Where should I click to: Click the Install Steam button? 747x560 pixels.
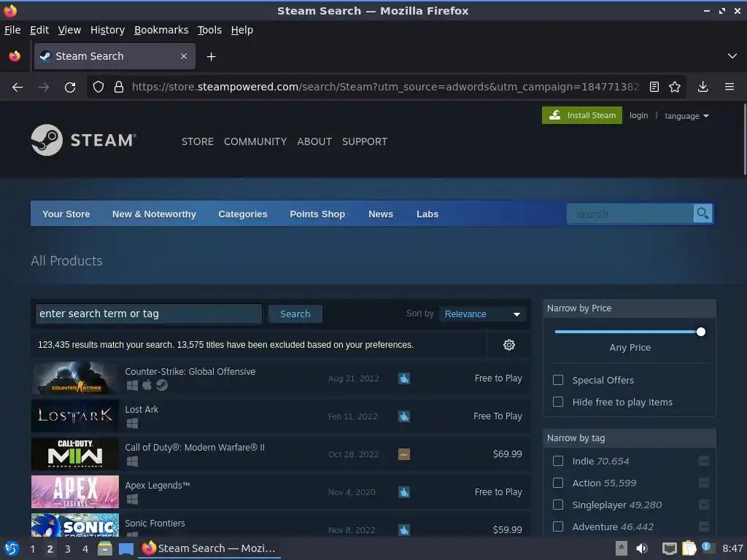[581, 115]
